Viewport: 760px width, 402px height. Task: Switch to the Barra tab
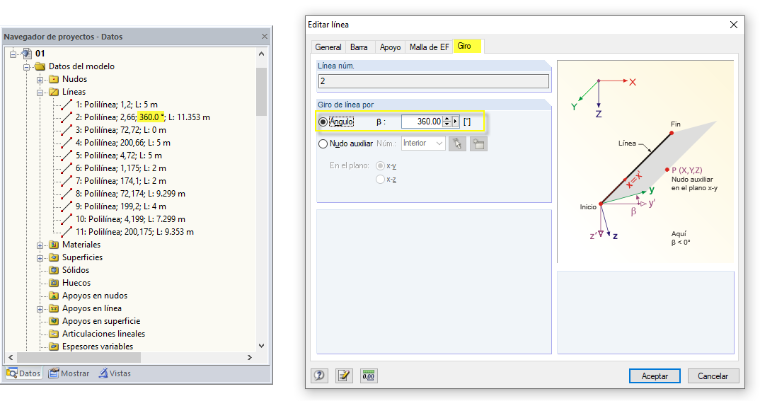359,47
